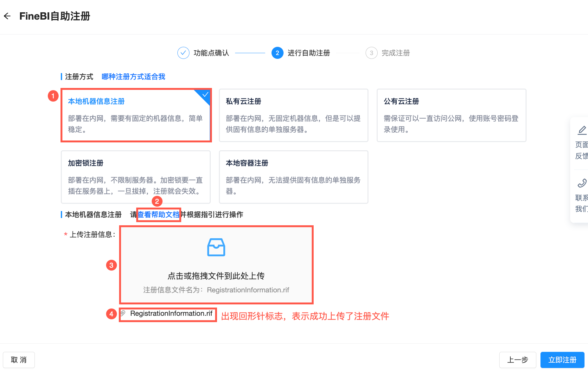Click the contact us phone icon
588x374 pixels.
[x=582, y=183]
